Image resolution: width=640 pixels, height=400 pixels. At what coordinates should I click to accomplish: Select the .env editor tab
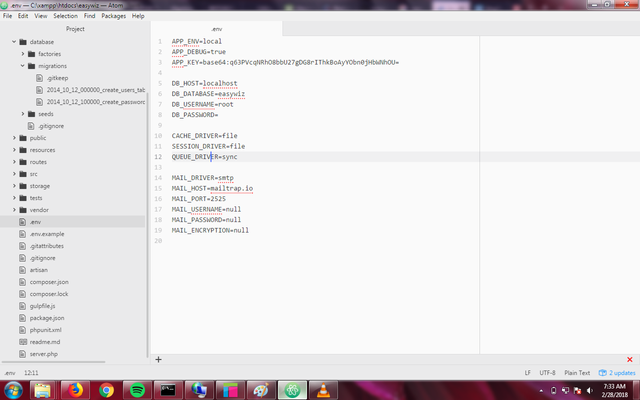tap(216, 29)
